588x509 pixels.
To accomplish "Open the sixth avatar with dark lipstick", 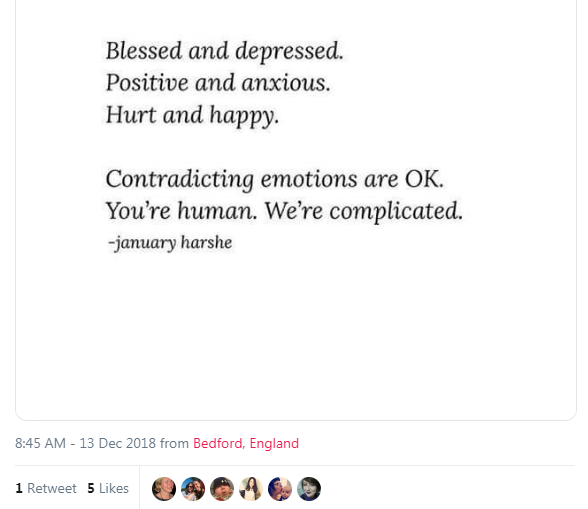I will pyautogui.click(x=309, y=489).
